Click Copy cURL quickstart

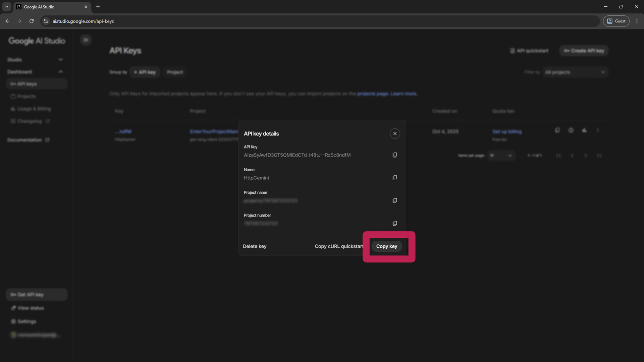point(339,246)
